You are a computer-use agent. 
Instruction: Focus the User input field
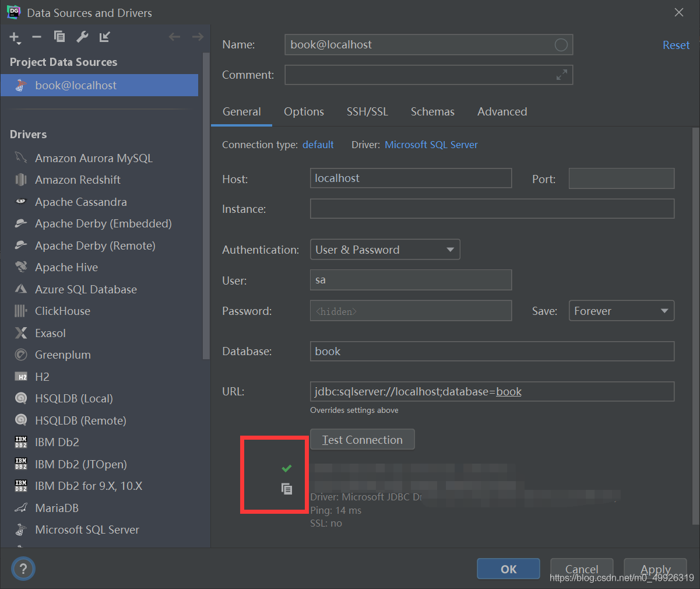tap(411, 280)
